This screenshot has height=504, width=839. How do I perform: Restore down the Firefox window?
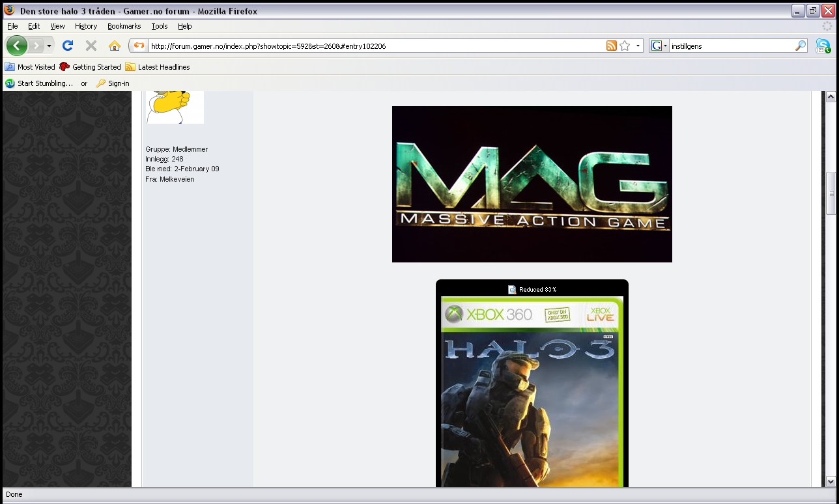click(813, 11)
